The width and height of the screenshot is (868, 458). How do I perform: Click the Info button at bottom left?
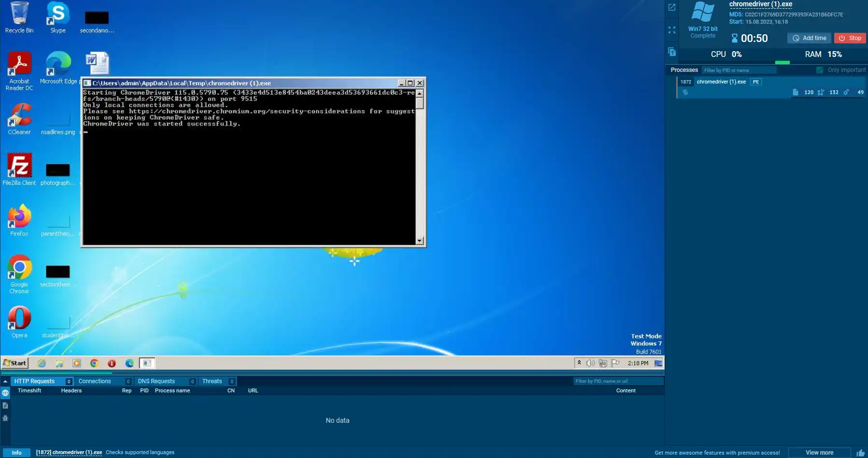(x=16, y=453)
